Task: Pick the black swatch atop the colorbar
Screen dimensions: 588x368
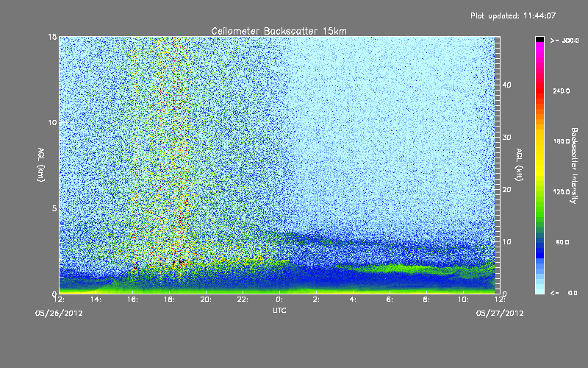Action: pos(539,39)
